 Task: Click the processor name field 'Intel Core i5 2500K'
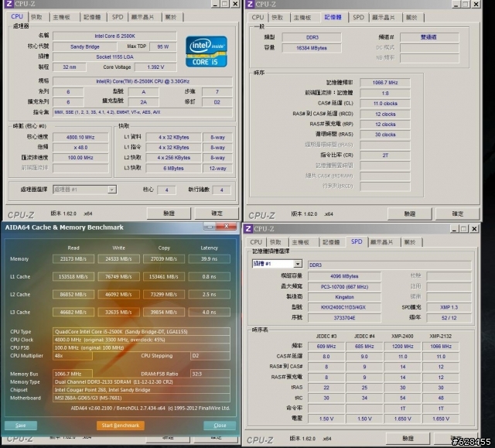click(x=114, y=36)
